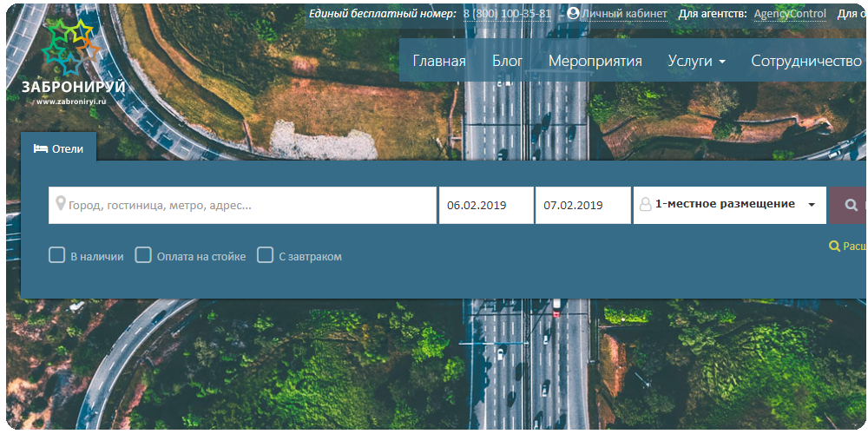Viewport: 868px width, 434px height.
Task: Click the magnifier search button icon
Action: [x=852, y=206]
